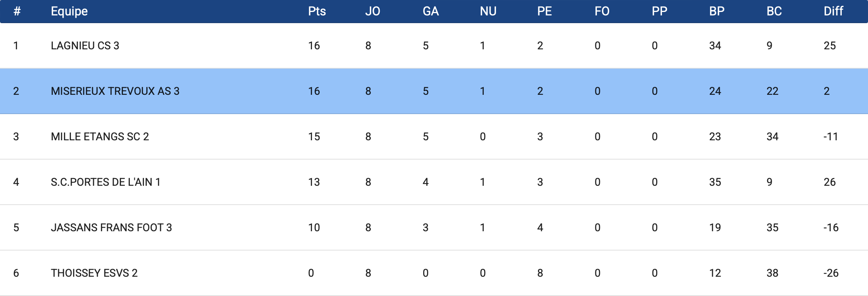Open the JASSANS FRANS FOOT 3 team
This screenshot has height=296, width=868.
[x=111, y=227]
